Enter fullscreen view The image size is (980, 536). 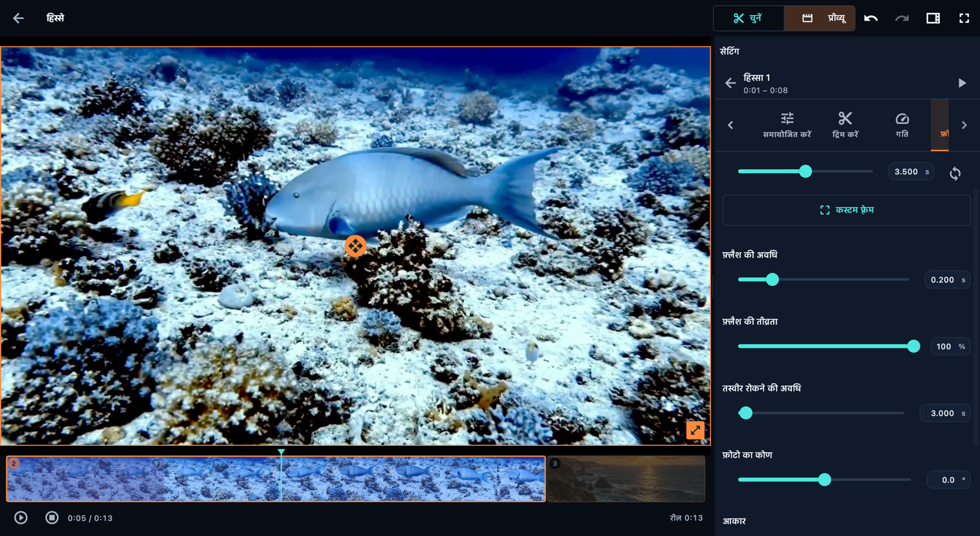964,18
